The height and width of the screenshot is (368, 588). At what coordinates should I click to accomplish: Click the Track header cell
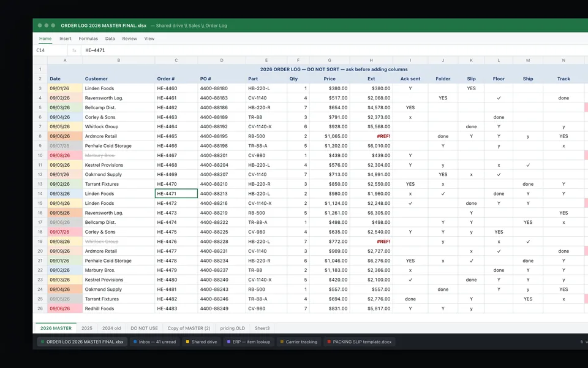[563, 79]
